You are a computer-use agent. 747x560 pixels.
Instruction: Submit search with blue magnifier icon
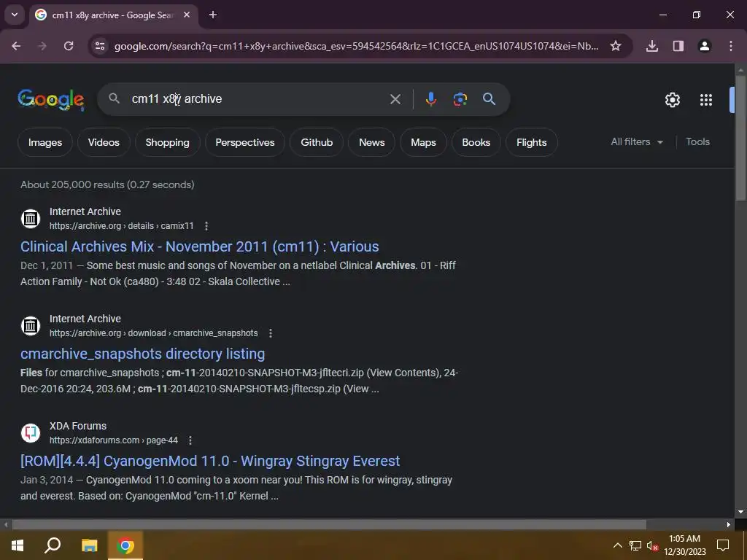[489, 99]
